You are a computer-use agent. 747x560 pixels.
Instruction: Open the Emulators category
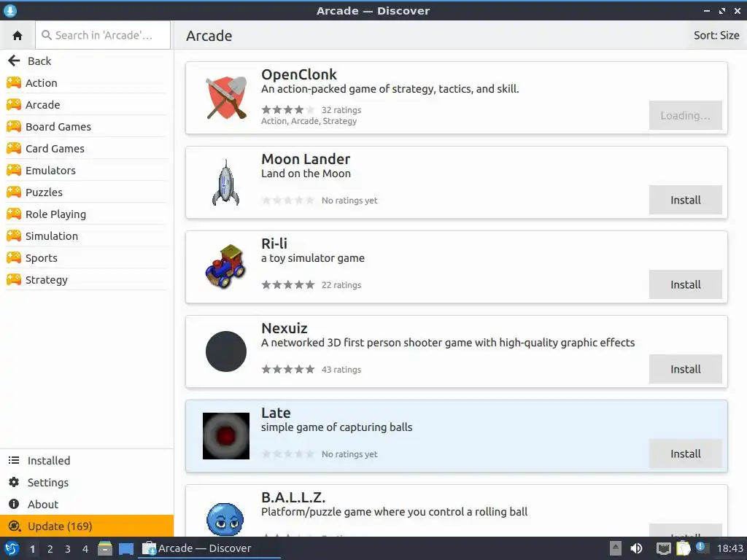pos(87,171)
